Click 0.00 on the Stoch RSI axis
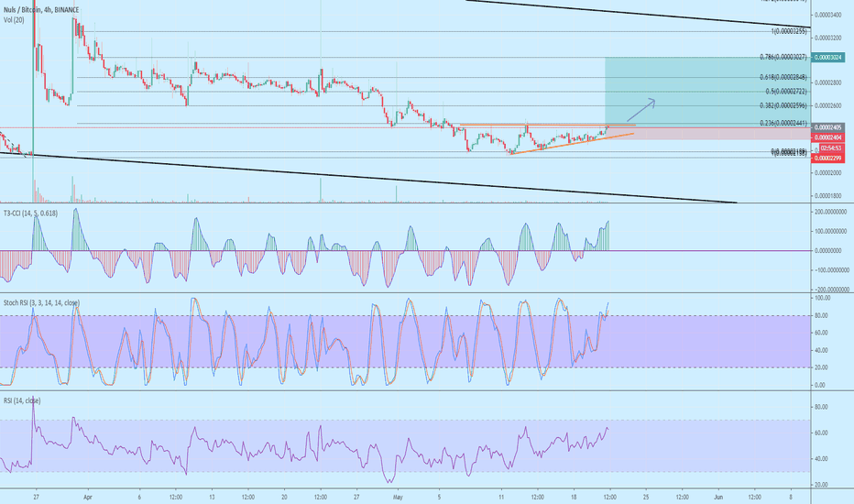Viewport: 854px width, 504px height. coord(821,385)
